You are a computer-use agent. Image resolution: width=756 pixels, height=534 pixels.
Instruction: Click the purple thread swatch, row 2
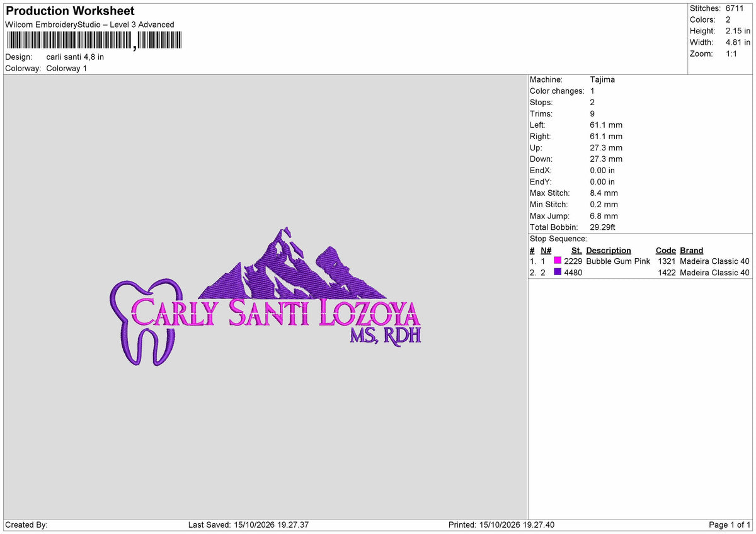click(x=558, y=272)
